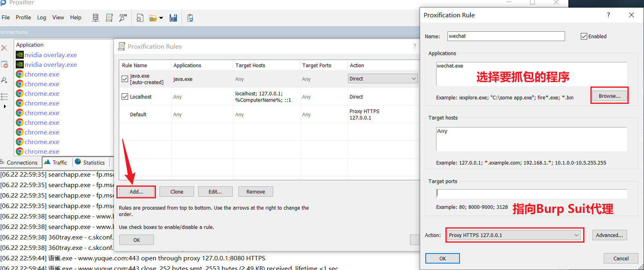Image resolution: width=644 pixels, height=270 pixels.
Task: Click log line 'www.yuque.com:443 open through proxy'
Action: click(x=133, y=258)
